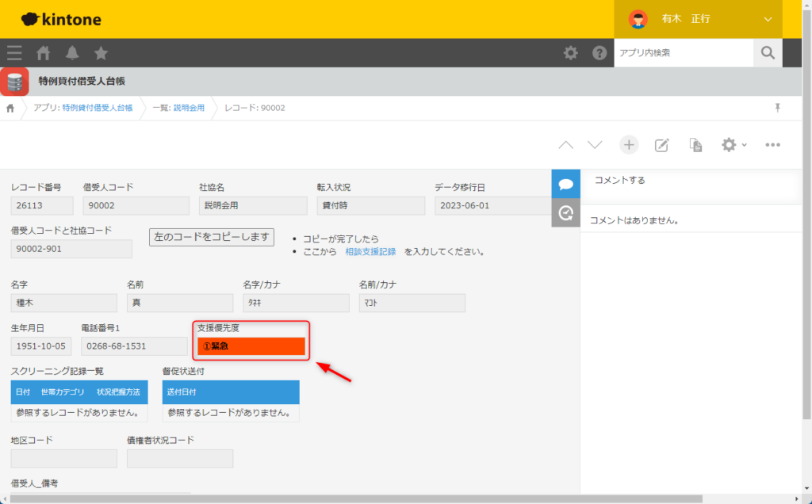This screenshot has width=812, height=504.
Task: Open the 相談支援記録 link
Action: [x=370, y=252]
